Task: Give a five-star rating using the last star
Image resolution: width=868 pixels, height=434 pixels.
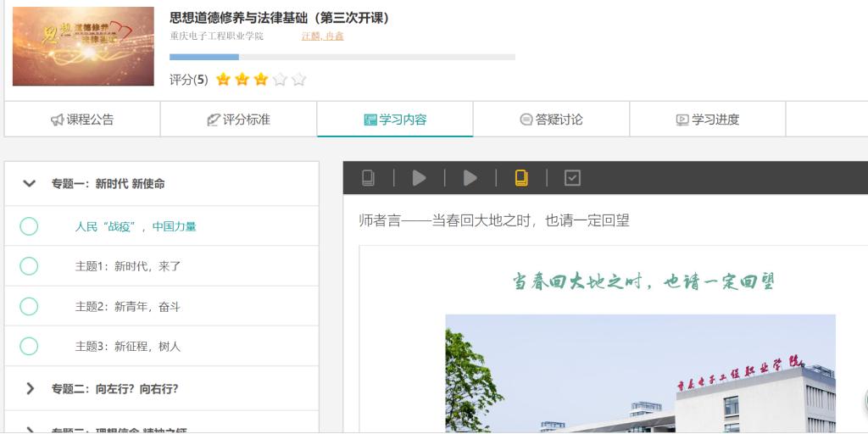Action: [x=298, y=80]
